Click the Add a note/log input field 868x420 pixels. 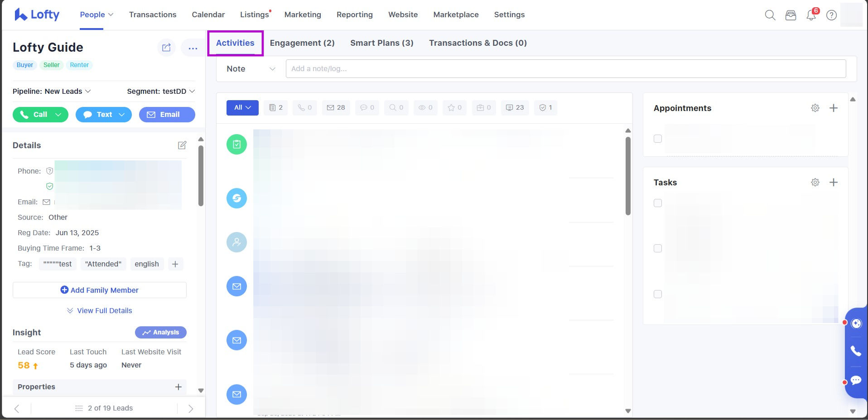pyautogui.click(x=565, y=69)
